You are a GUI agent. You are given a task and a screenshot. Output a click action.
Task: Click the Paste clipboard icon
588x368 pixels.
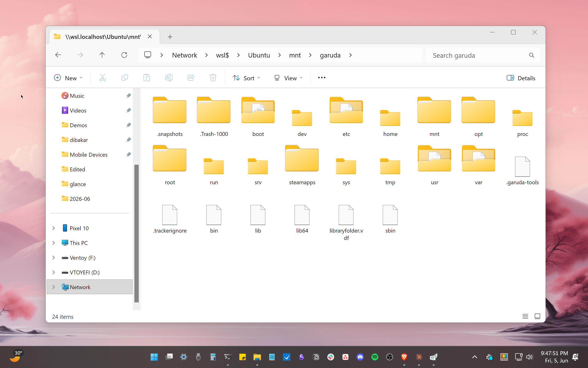(x=147, y=78)
